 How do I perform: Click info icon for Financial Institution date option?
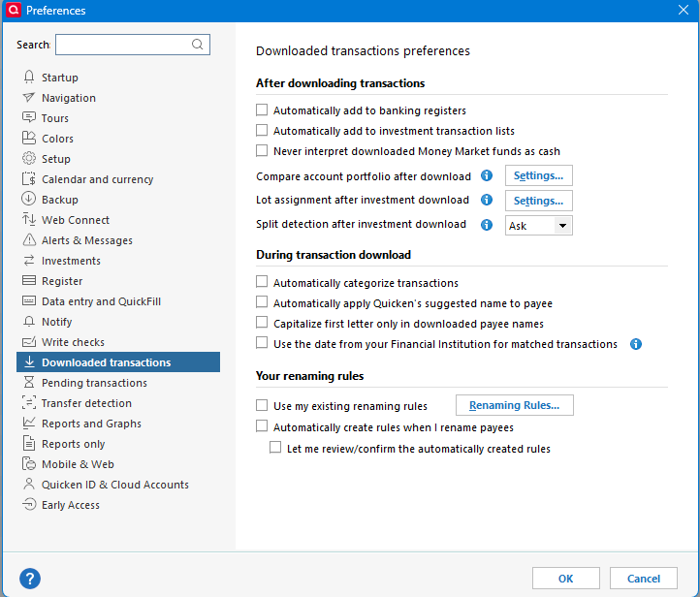coord(636,344)
